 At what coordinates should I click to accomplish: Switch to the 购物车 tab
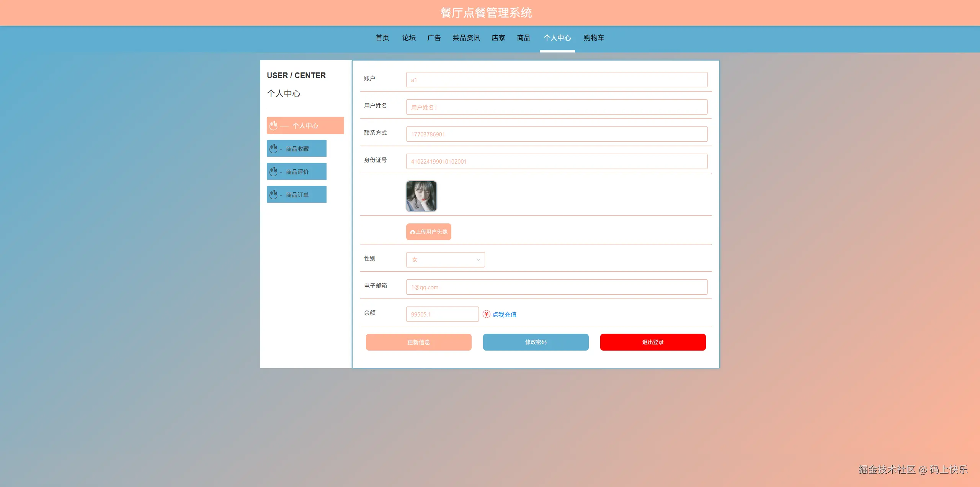click(x=593, y=38)
